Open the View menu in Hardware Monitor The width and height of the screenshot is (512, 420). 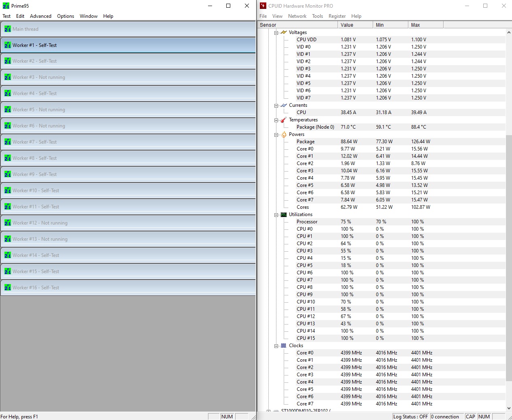pos(277,16)
